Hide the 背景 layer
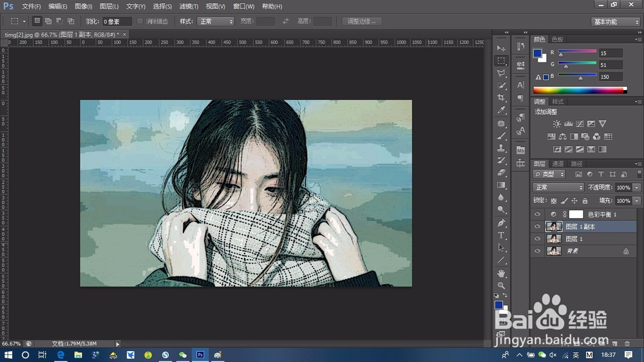Screen dimensions: 644x362 coord(538,251)
